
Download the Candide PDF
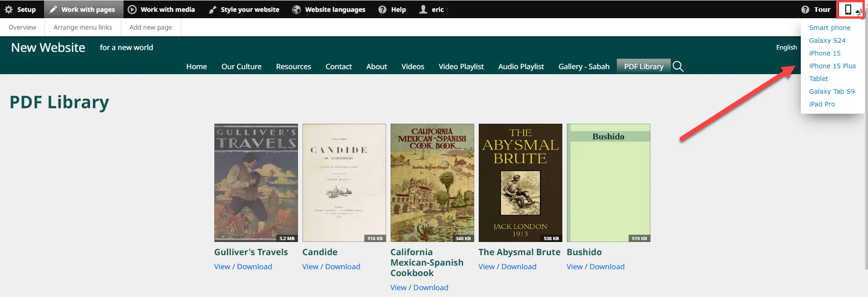click(342, 267)
